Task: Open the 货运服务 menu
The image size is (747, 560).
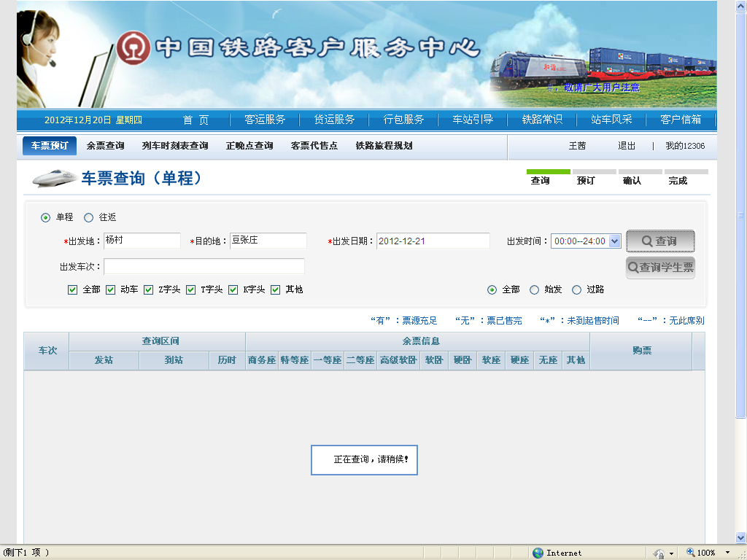Action: (334, 120)
